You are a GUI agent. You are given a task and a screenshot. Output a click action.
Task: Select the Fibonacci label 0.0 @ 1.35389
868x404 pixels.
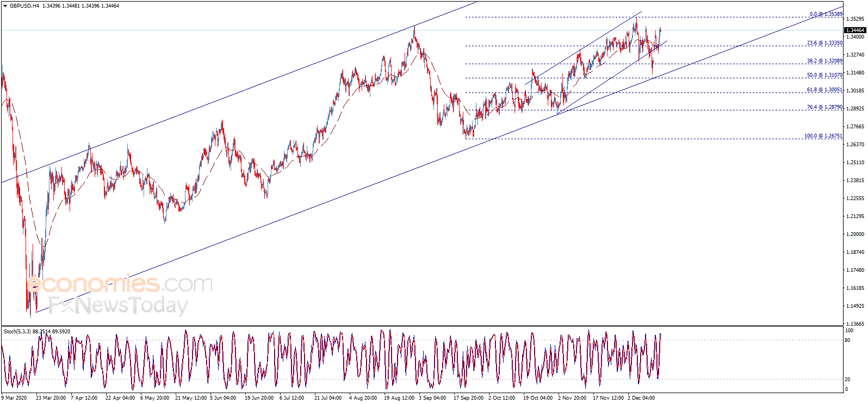click(x=826, y=14)
